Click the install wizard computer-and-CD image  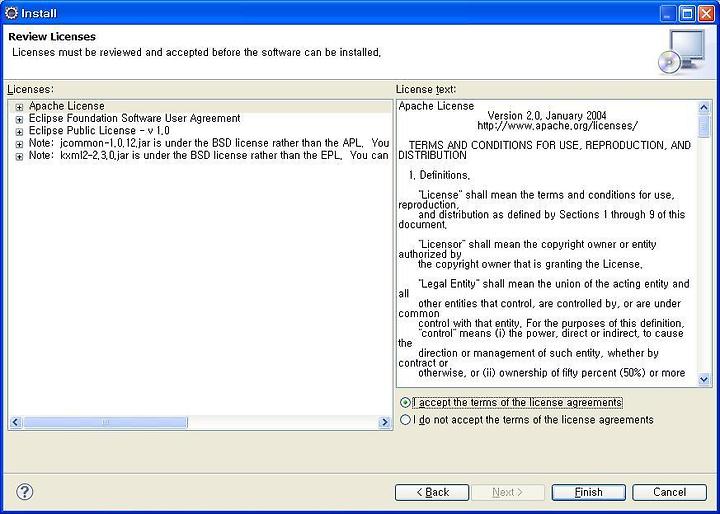682,52
